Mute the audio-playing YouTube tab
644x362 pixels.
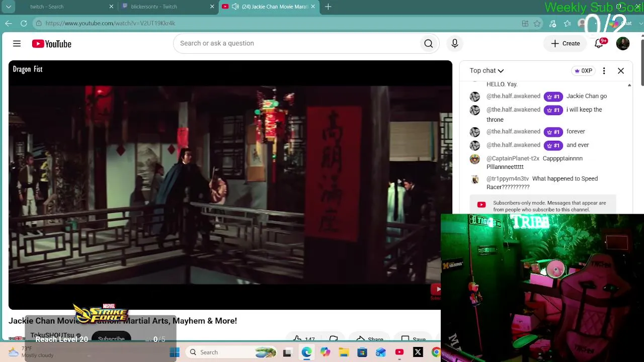click(x=235, y=7)
